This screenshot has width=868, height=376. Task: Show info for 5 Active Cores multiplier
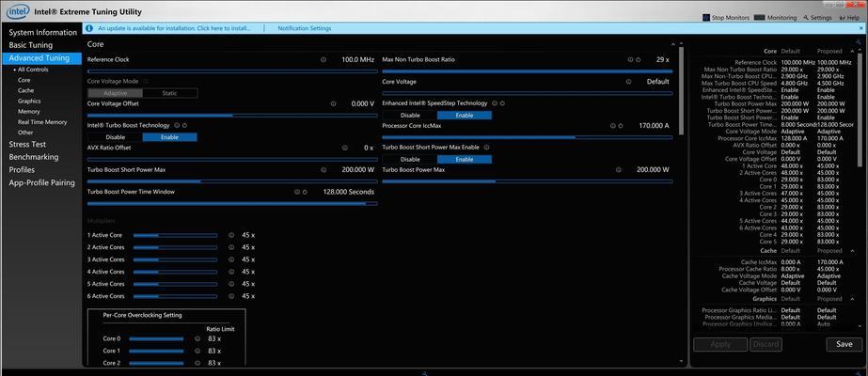coord(232,284)
